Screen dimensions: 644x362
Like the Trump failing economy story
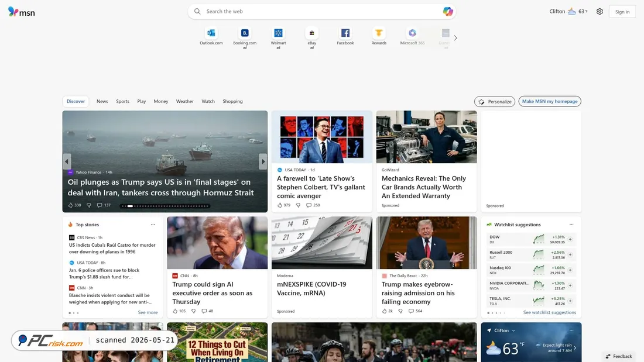pos(388,311)
